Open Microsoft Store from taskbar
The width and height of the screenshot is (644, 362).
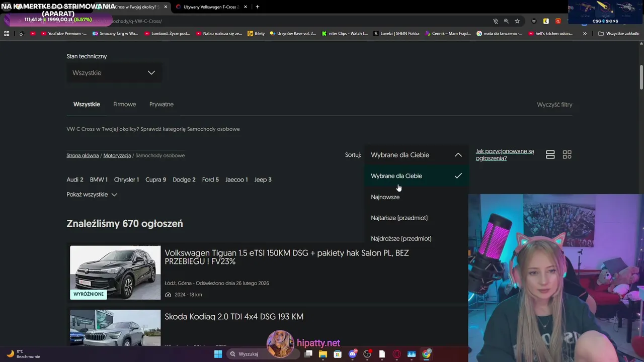338,354
